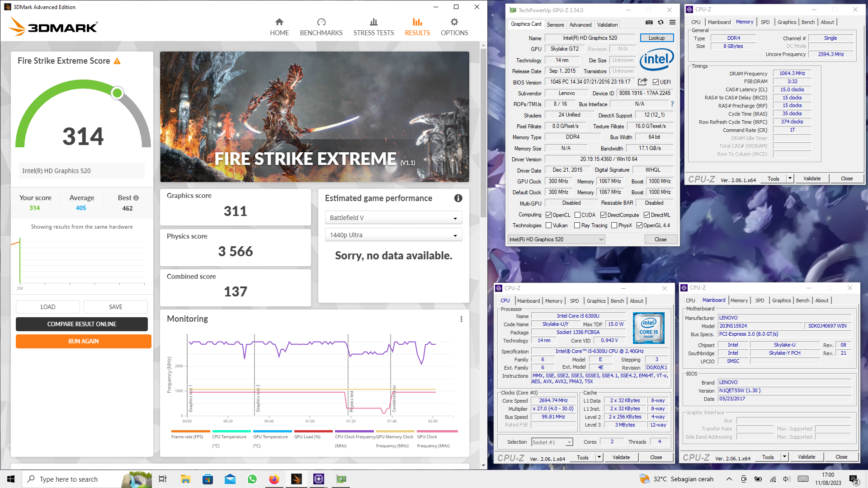This screenshot has height=488, width=868.
Task: Expand Tools arrow in CPU-Z CPU window
Action: pyautogui.click(x=599, y=457)
